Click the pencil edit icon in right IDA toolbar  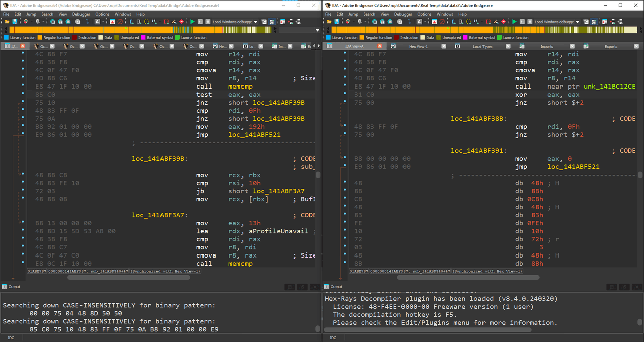(x=495, y=22)
